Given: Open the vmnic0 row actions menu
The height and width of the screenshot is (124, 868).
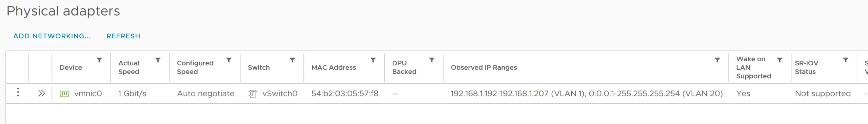Looking at the screenshot, I should click(18, 92).
